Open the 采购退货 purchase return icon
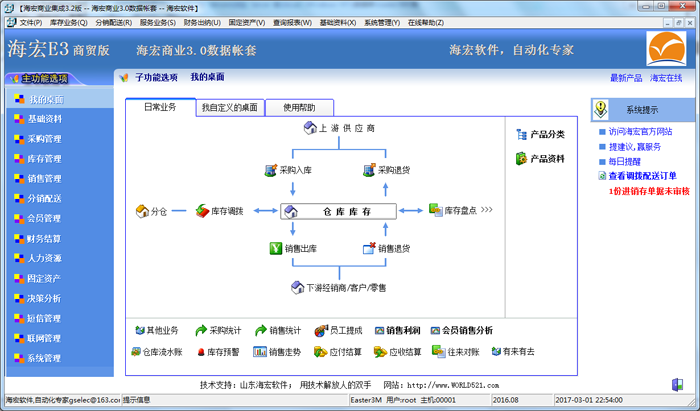The height and width of the screenshot is (411, 700). [x=369, y=170]
